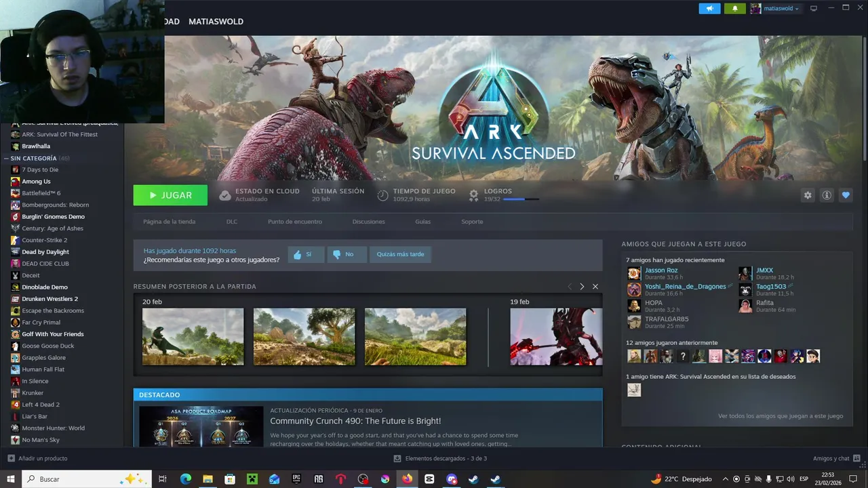Click the green JUGAR play button
The image size is (868, 488).
(x=170, y=195)
